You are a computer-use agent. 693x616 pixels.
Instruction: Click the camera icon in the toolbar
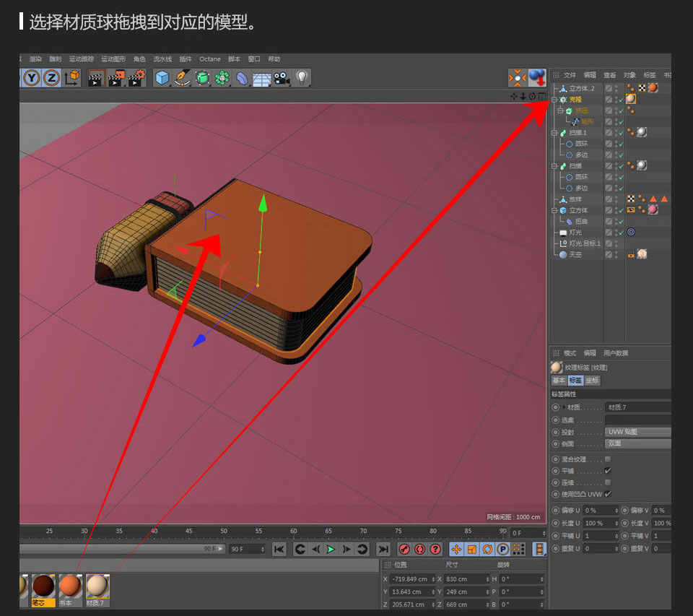pos(280,77)
